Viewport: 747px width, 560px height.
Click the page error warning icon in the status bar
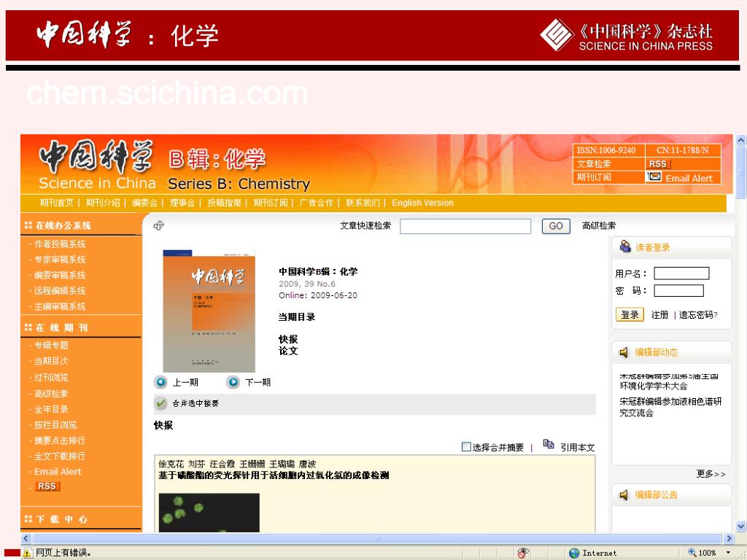27,553
